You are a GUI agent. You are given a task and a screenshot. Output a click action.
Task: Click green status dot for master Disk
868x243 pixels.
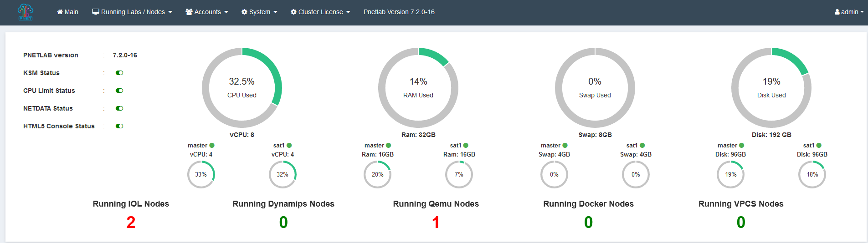[742, 146]
